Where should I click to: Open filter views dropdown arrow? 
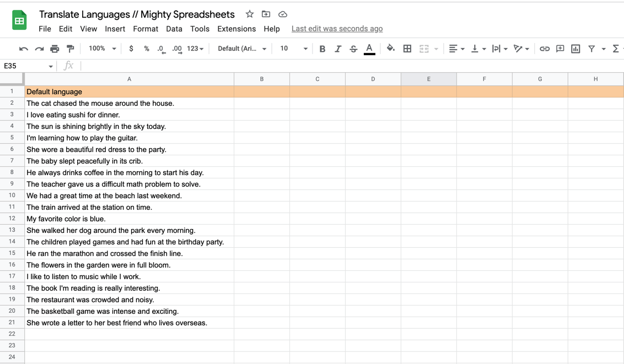(604, 49)
